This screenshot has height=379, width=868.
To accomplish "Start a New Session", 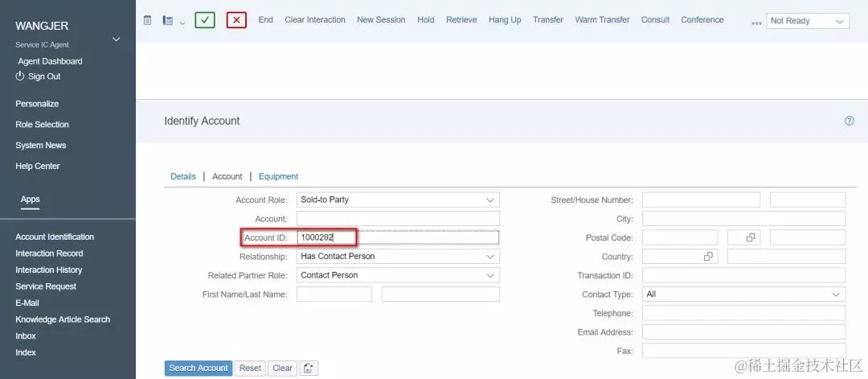I will pos(381,20).
